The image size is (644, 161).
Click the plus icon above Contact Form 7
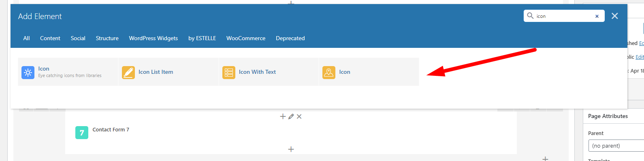283,116
